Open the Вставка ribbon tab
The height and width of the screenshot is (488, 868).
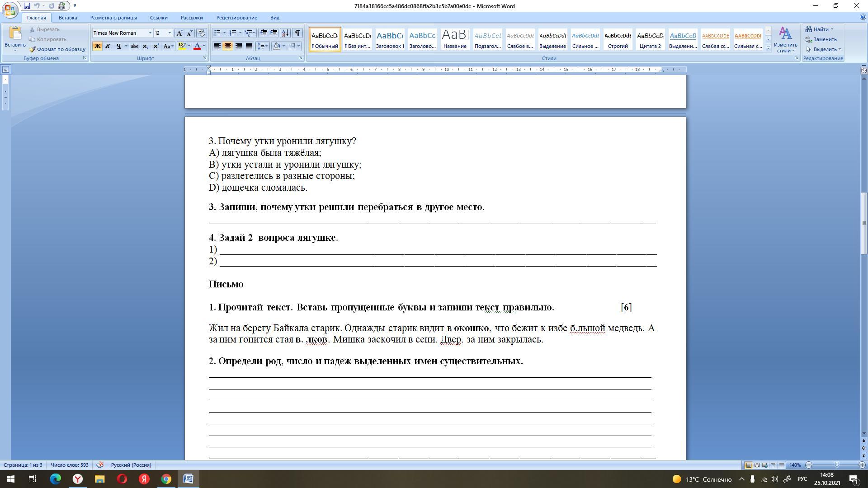pyautogui.click(x=68, y=18)
